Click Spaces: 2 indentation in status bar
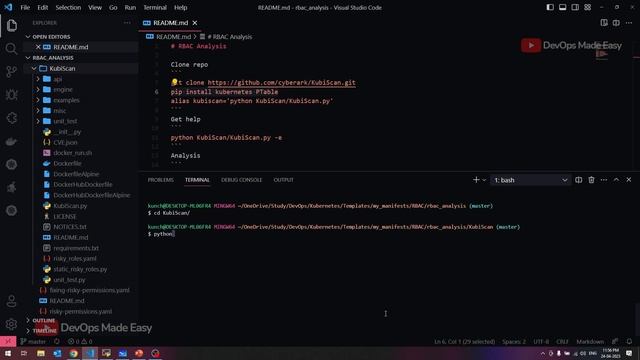The height and width of the screenshot is (360, 640). point(514,341)
